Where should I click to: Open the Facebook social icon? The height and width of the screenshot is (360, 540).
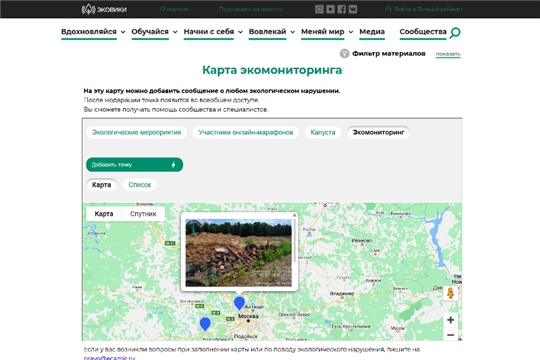[342, 9]
